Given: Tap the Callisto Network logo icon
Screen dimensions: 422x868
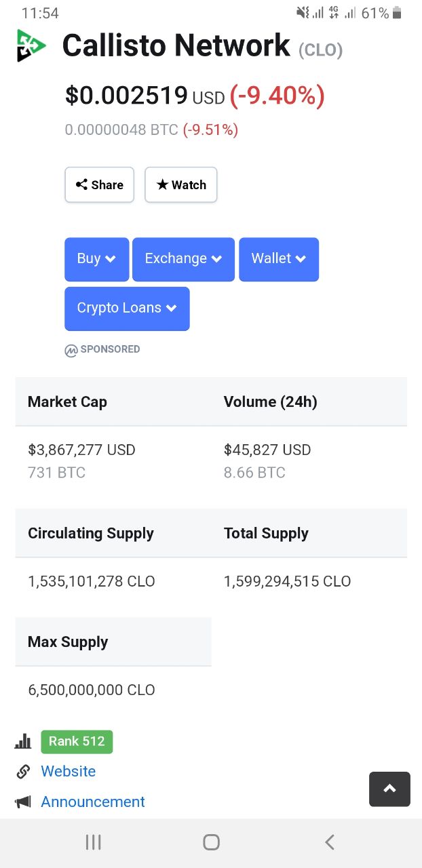Looking at the screenshot, I should coord(31,46).
